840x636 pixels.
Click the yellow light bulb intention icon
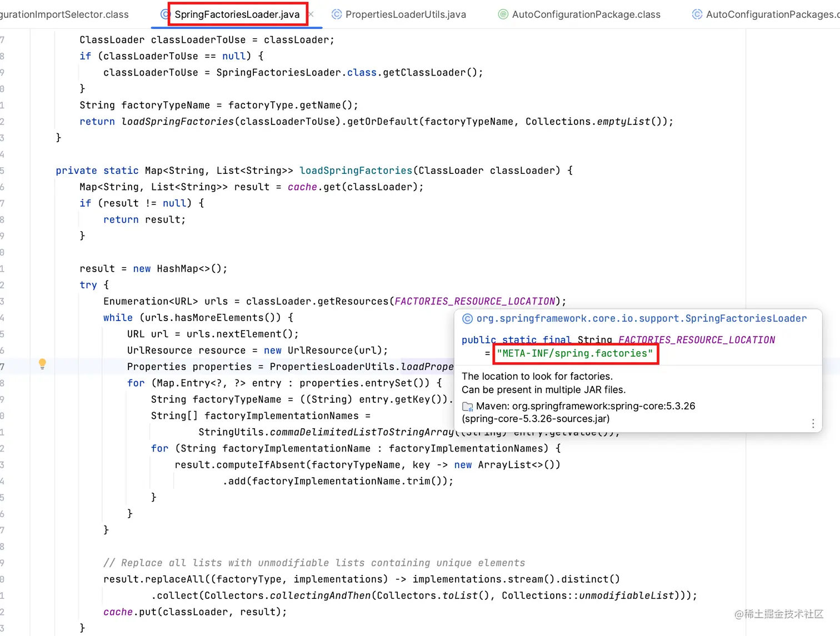[x=42, y=364]
